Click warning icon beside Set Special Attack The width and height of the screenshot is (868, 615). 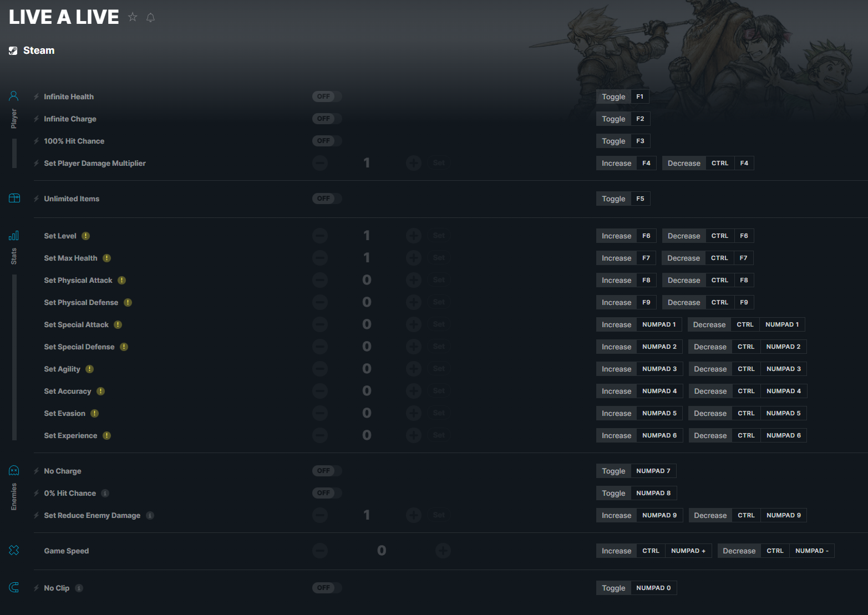click(x=118, y=324)
